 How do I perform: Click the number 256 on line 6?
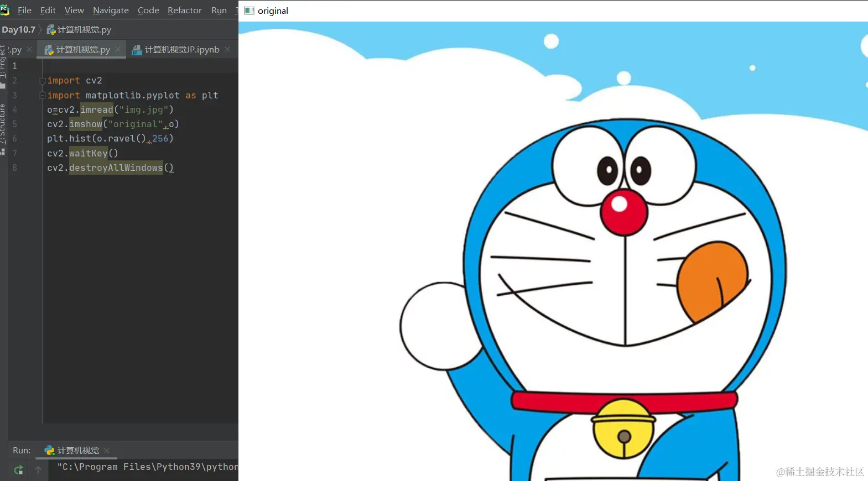tap(160, 139)
